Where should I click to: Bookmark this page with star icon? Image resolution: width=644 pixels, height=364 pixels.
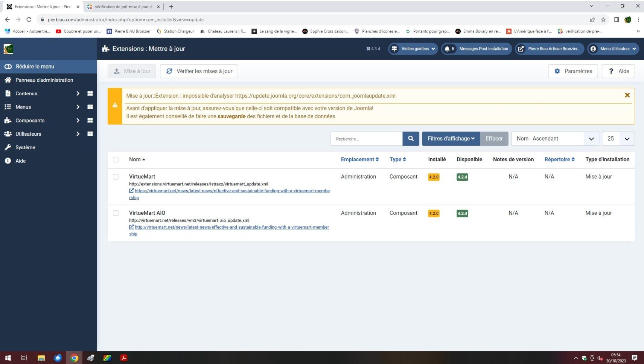coord(603,20)
